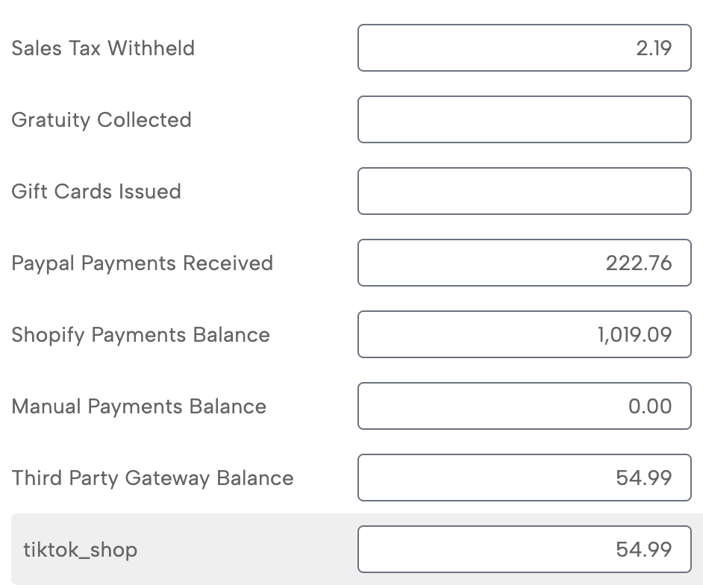
Task: Click the 2.19 amount value
Action: (x=654, y=49)
